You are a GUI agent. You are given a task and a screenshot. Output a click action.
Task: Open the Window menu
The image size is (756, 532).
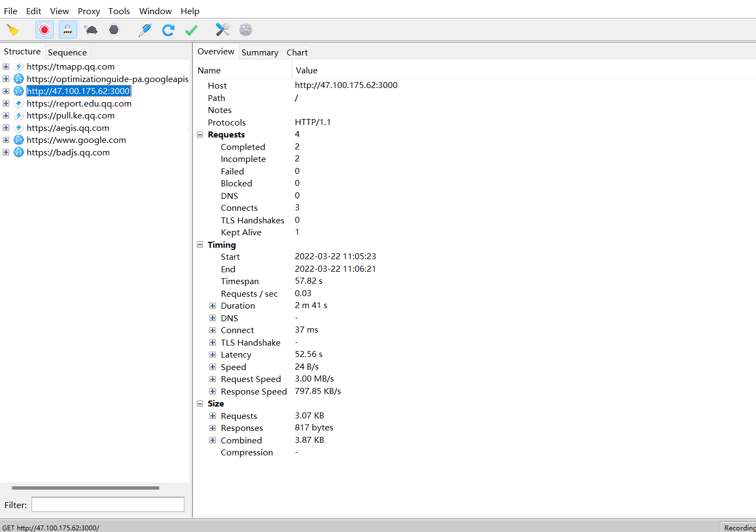coord(156,11)
